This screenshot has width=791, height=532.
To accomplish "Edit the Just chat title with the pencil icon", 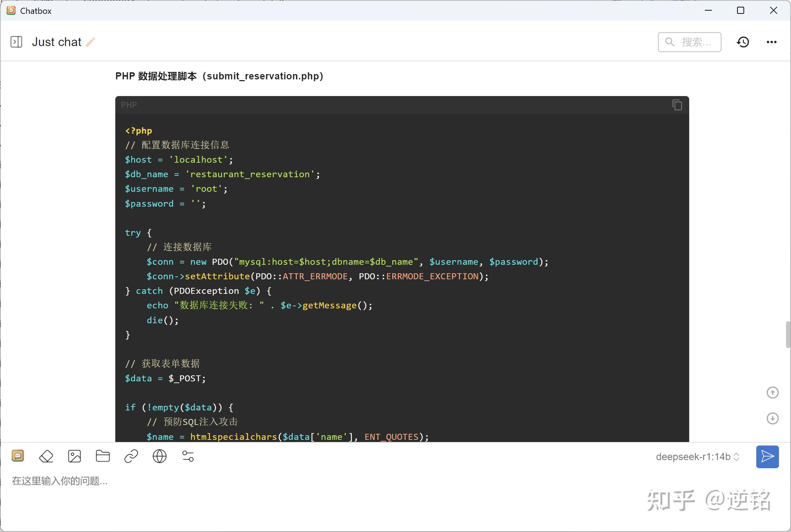I will point(90,42).
